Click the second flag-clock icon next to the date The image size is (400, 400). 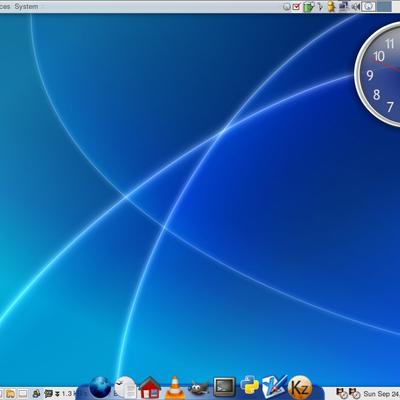[x=355, y=394]
